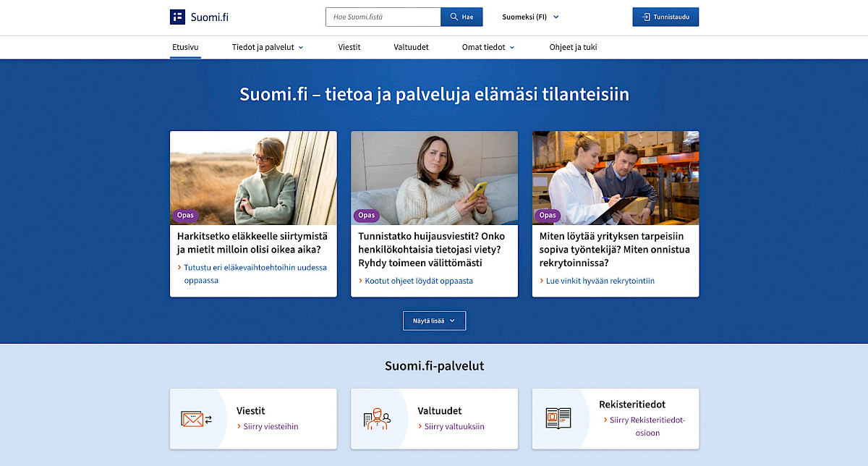Click the Valtuudet people icon
Image resolution: width=868 pixels, height=466 pixels.
(x=376, y=419)
